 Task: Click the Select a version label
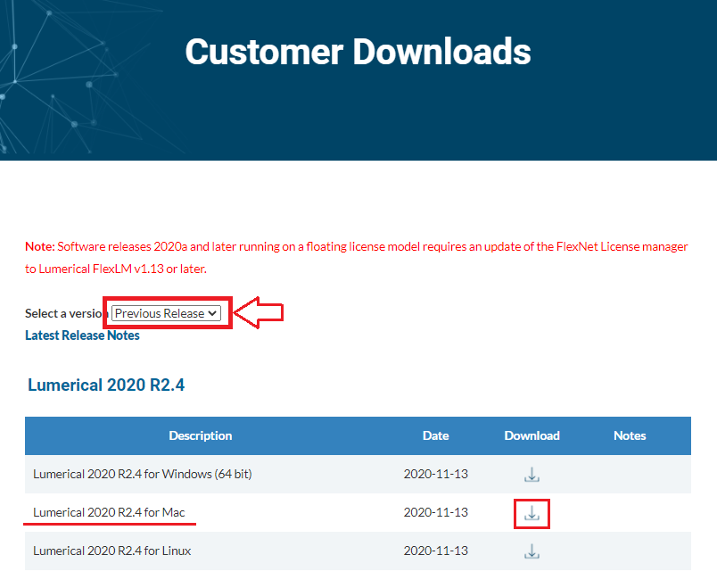66,313
